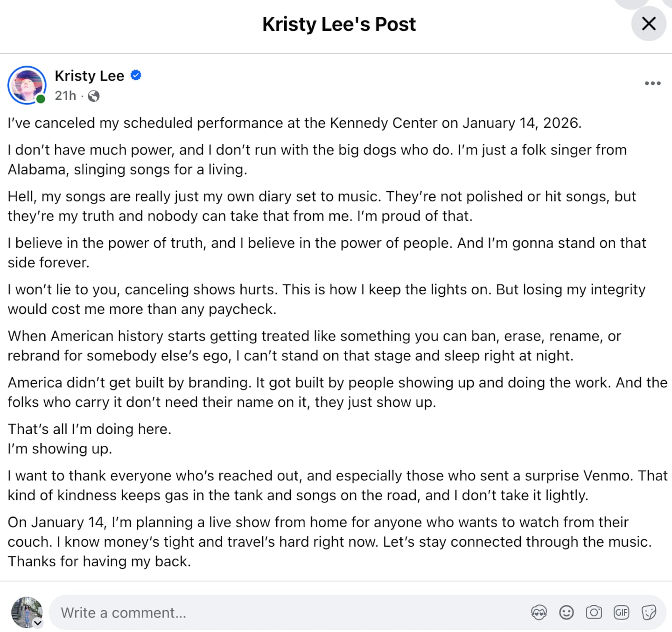The height and width of the screenshot is (632, 672).
Task: Select your commenter profile thumbnail
Action: pyautogui.click(x=27, y=612)
